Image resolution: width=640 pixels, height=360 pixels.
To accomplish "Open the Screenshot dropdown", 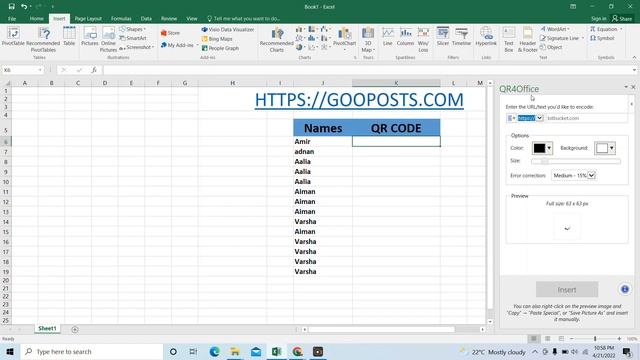I will pyautogui.click(x=136, y=47).
